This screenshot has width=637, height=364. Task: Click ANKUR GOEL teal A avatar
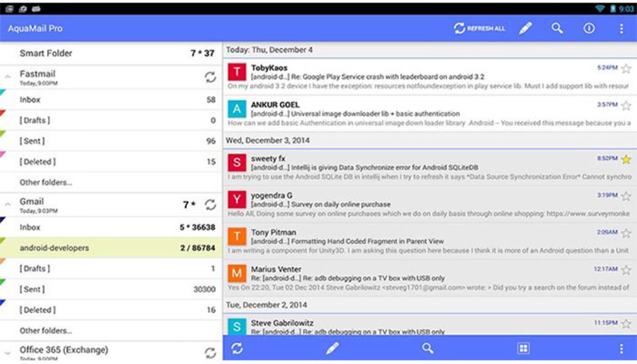point(237,109)
